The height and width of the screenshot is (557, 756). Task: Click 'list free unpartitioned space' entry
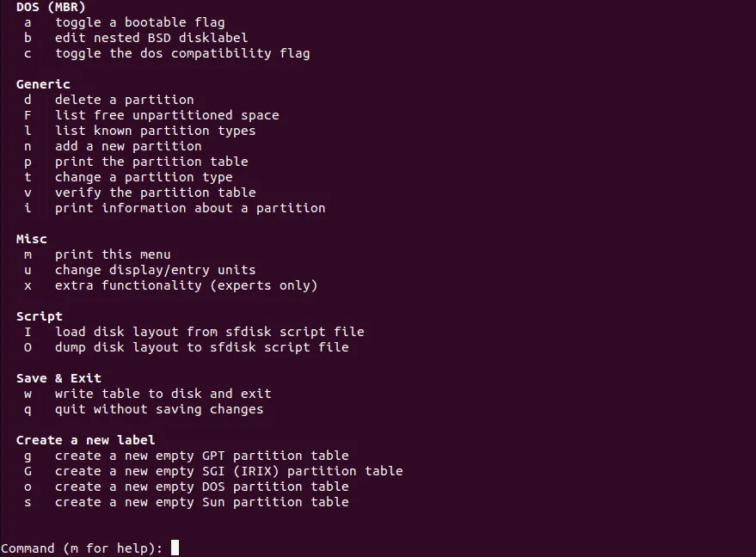click(x=167, y=115)
